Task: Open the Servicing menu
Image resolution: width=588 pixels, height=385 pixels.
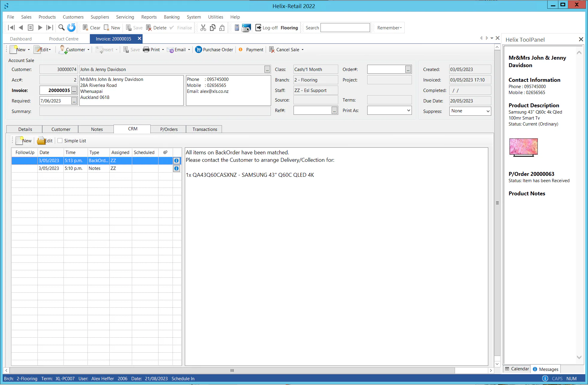Action: pos(125,17)
